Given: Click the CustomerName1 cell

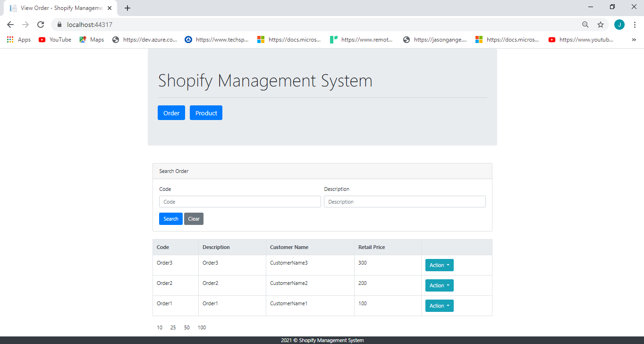Looking at the screenshot, I should pos(310,306).
